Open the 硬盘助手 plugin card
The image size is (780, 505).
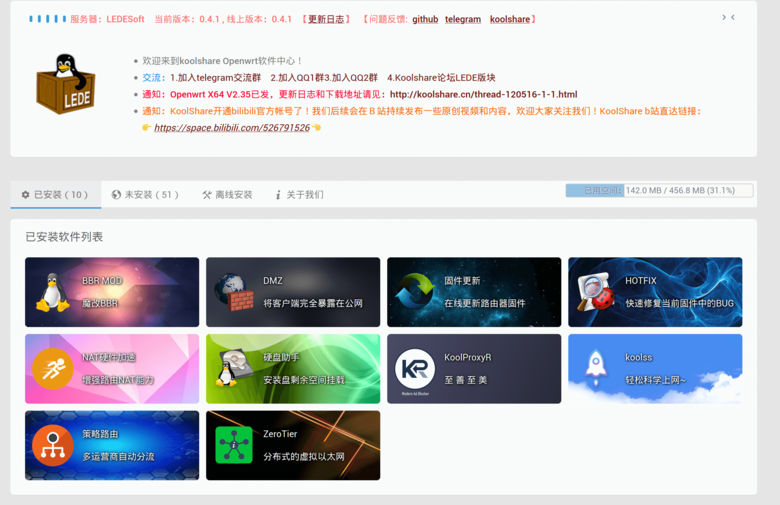(293, 369)
